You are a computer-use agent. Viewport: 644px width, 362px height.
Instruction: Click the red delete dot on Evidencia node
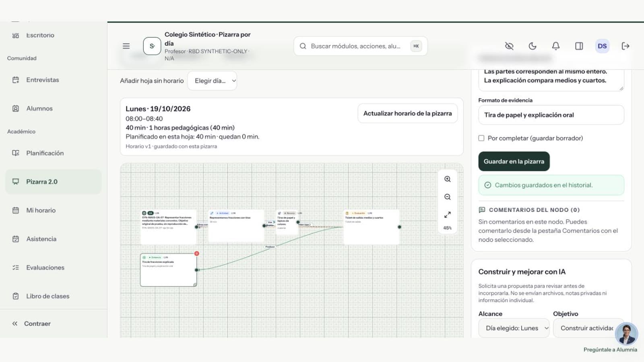196,253
